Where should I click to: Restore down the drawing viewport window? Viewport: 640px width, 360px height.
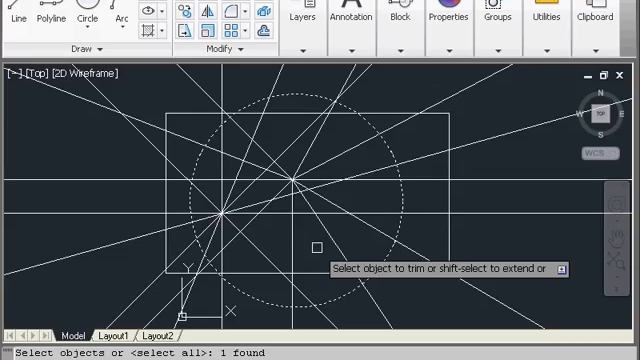pyautogui.click(x=604, y=76)
